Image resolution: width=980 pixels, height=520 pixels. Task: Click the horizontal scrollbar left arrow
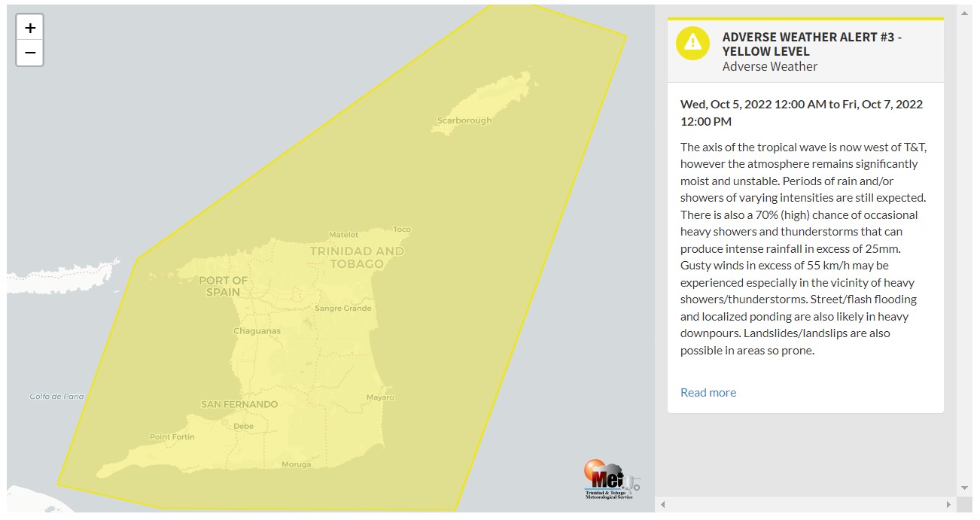[662, 504]
